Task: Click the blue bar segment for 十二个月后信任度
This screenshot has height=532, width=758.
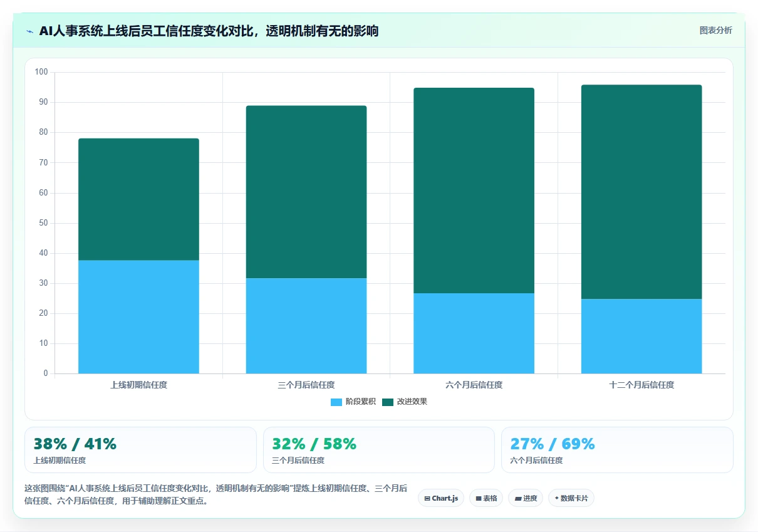Action: 641,336
